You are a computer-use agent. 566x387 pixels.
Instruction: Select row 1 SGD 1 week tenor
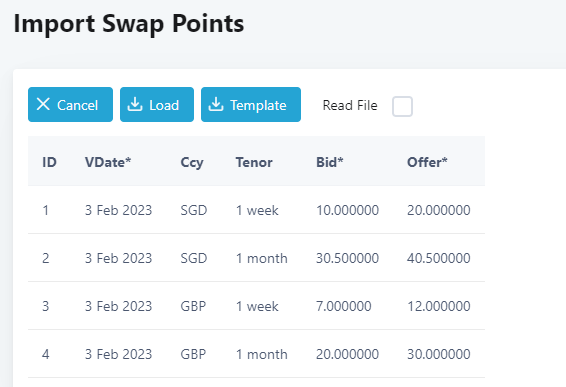[x=257, y=210]
